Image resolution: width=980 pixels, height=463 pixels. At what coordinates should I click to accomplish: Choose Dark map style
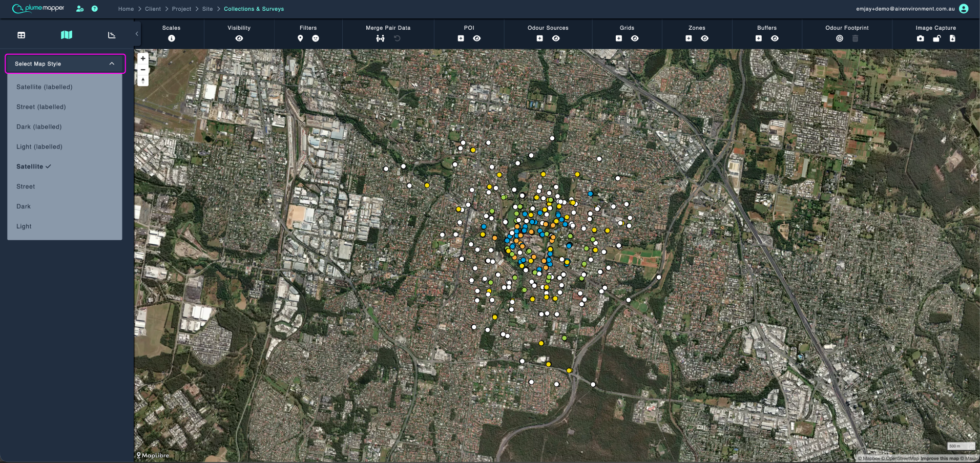[65, 206]
